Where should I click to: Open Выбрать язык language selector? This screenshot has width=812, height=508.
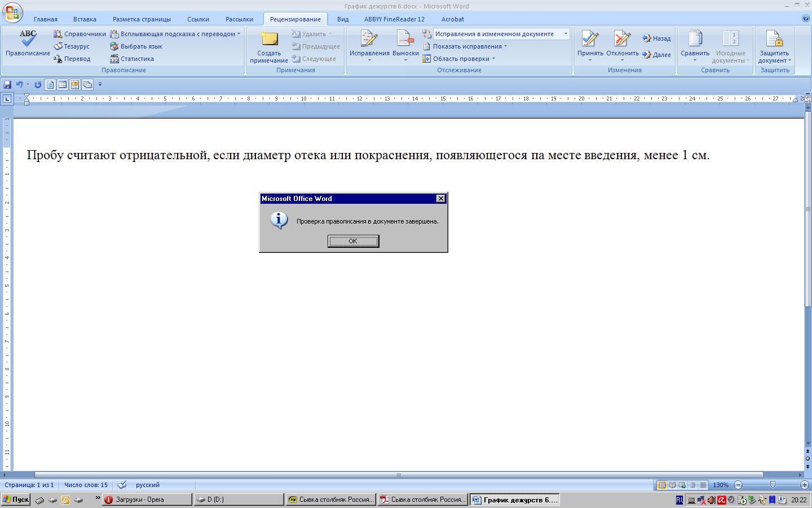tap(136, 46)
